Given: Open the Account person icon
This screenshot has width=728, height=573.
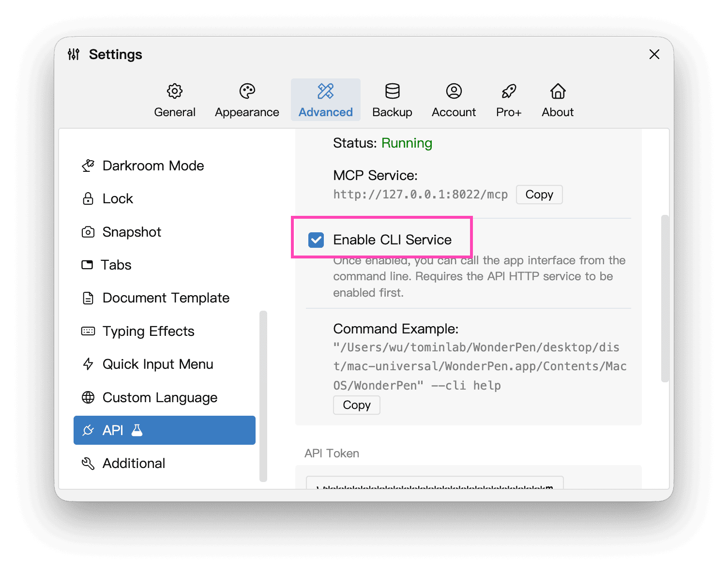Looking at the screenshot, I should 454,91.
